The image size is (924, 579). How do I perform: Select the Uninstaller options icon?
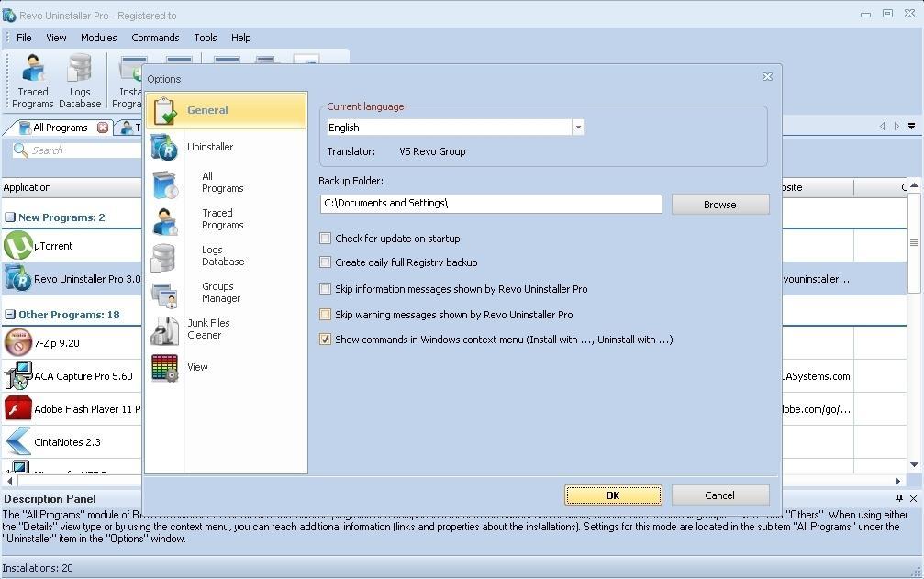[165, 147]
